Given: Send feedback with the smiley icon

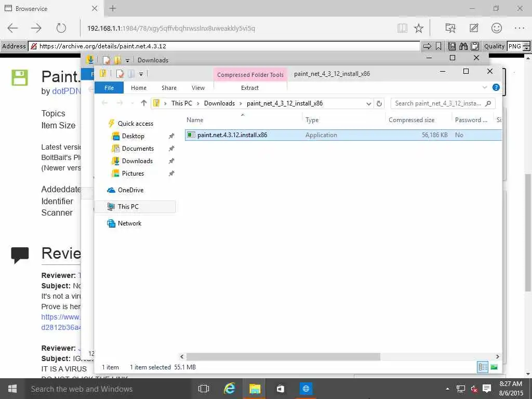Looking at the screenshot, I should [496, 28].
